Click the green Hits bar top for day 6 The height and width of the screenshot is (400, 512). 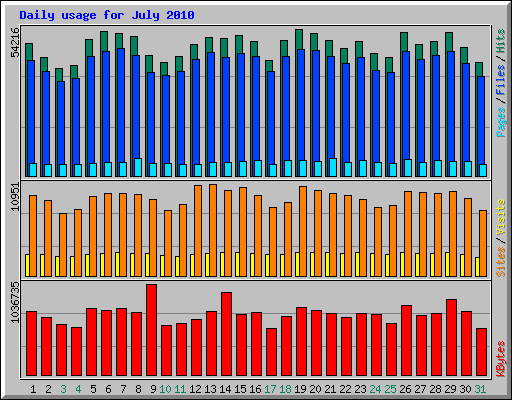(104, 41)
